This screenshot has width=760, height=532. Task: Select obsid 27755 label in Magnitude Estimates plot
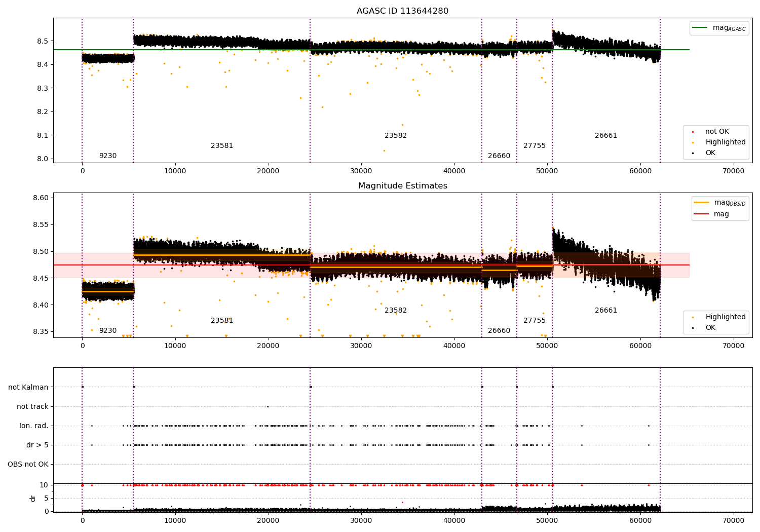click(x=535, y=321)
